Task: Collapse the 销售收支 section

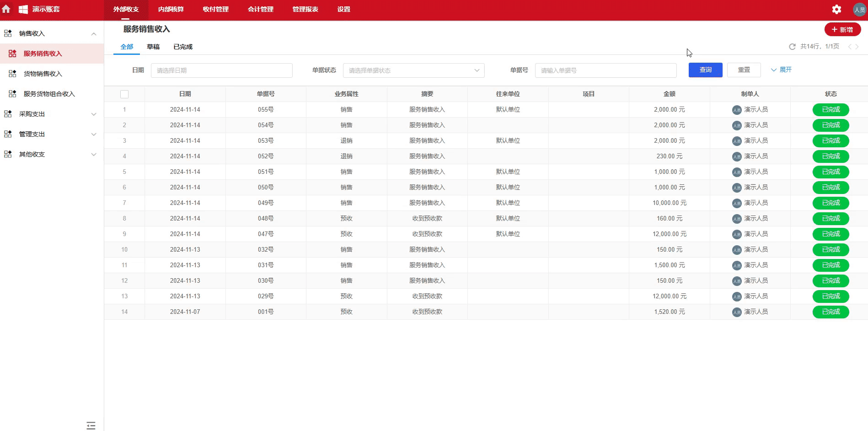Action: click(x=94, y=33)
